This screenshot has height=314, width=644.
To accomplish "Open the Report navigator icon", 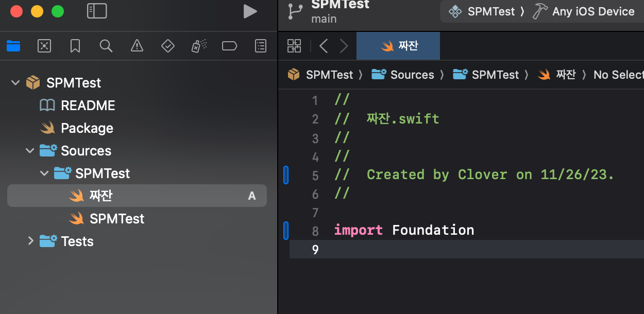I will (x=261, y=46).
